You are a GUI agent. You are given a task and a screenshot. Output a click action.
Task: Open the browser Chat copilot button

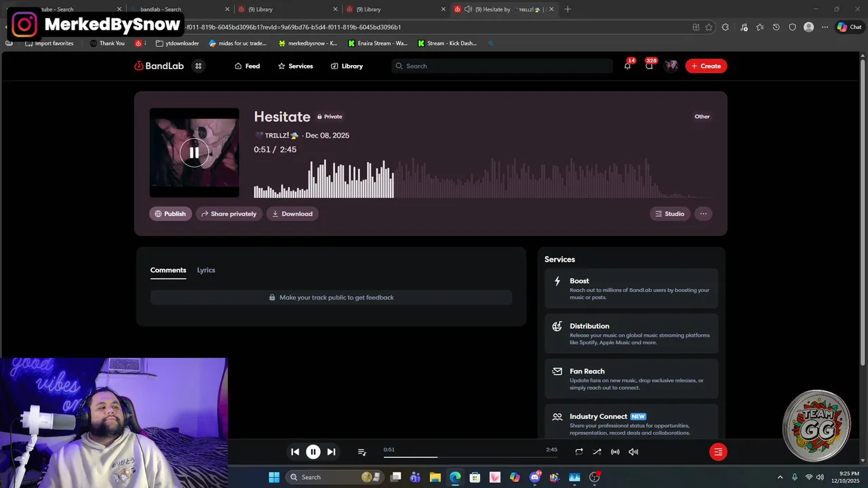(849, 27)
